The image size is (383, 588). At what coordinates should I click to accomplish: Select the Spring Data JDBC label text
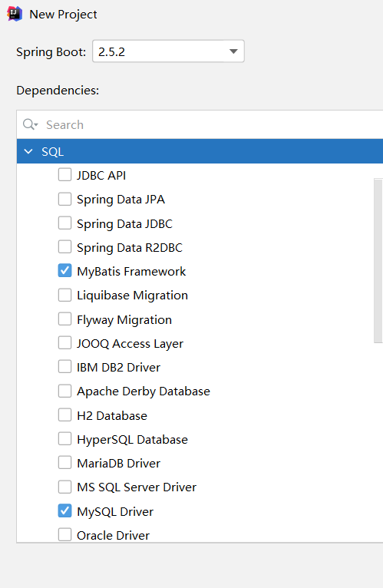pos(124,224)
